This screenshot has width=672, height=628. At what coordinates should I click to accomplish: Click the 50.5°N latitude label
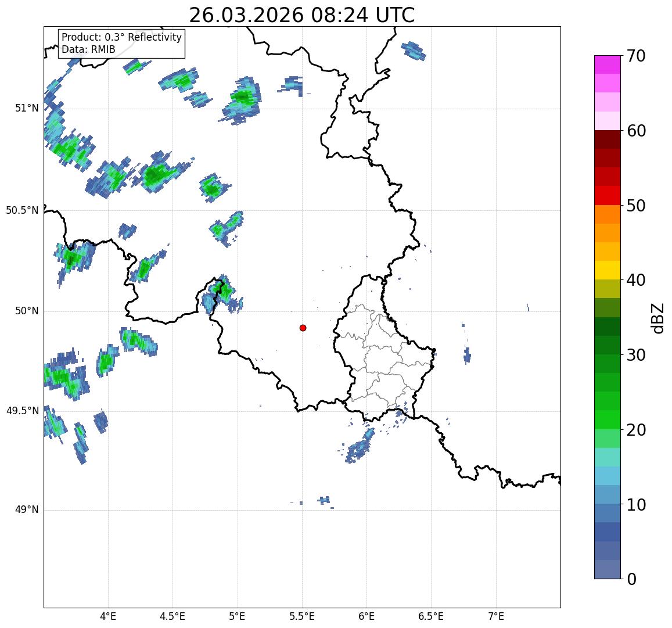pos(22,210)
